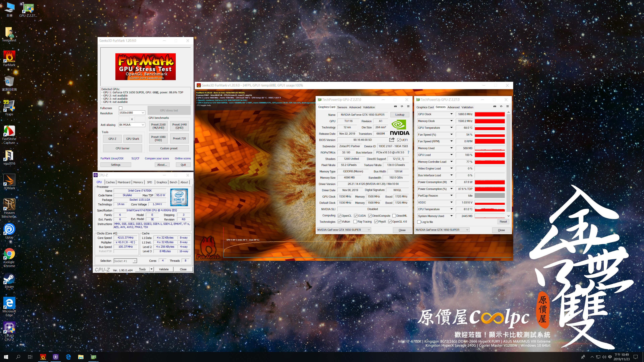
Task: Open the vga2016 desktop icon
Action: [x=9, y=157]
